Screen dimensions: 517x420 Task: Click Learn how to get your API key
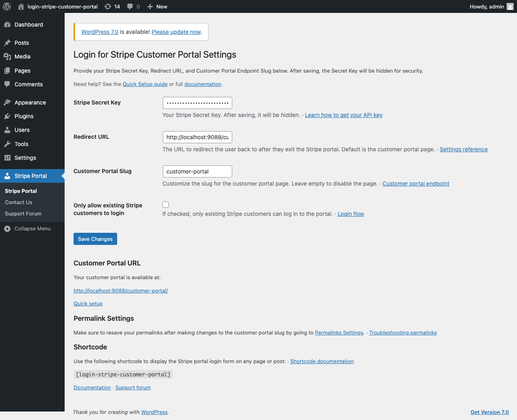coord(344,115)
